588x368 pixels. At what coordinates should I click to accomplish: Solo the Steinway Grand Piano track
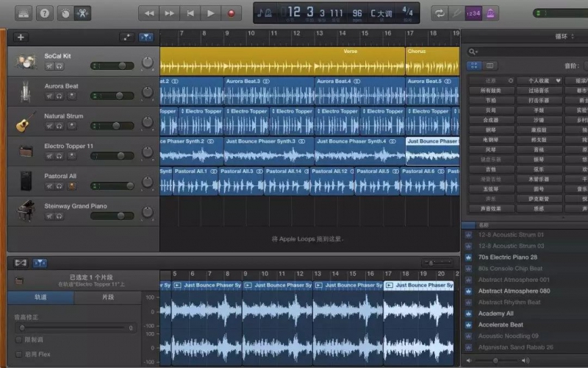click(x=60, y=216)
